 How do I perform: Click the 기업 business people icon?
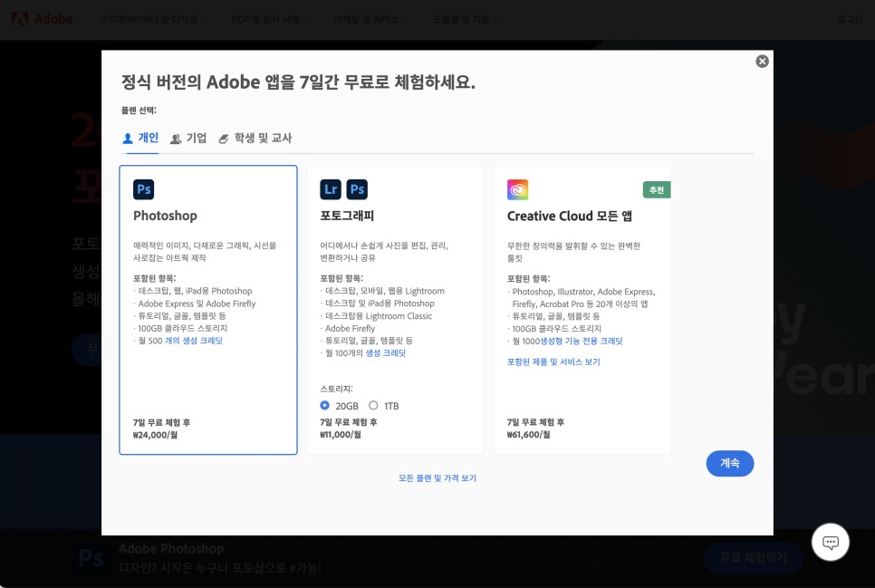[176, 139]
